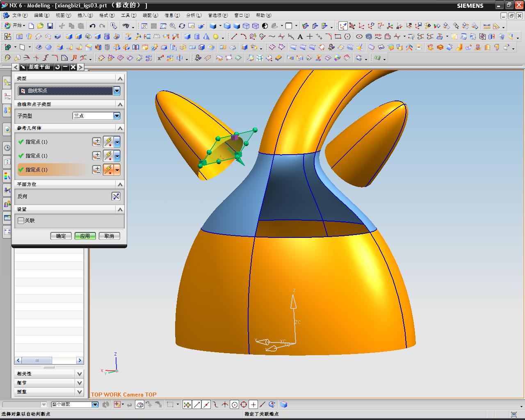
Task: Open the 文件(F) menu
Action: click(x=20, y=15)
